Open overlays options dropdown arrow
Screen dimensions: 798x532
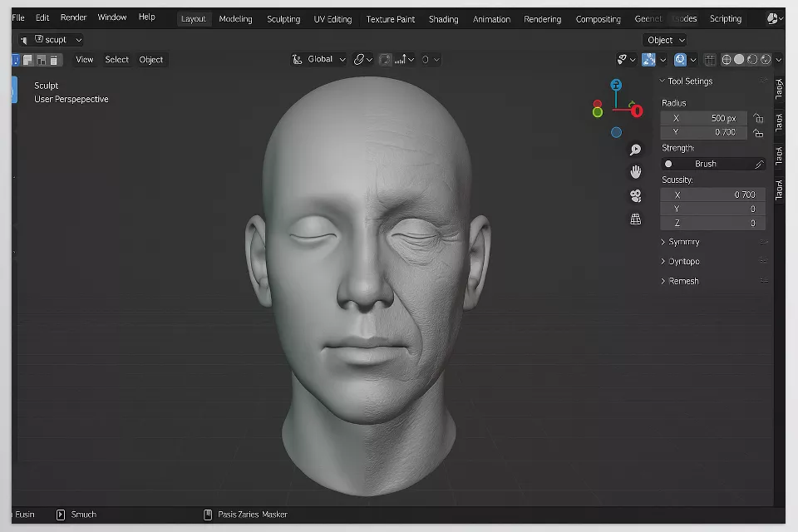693,60
